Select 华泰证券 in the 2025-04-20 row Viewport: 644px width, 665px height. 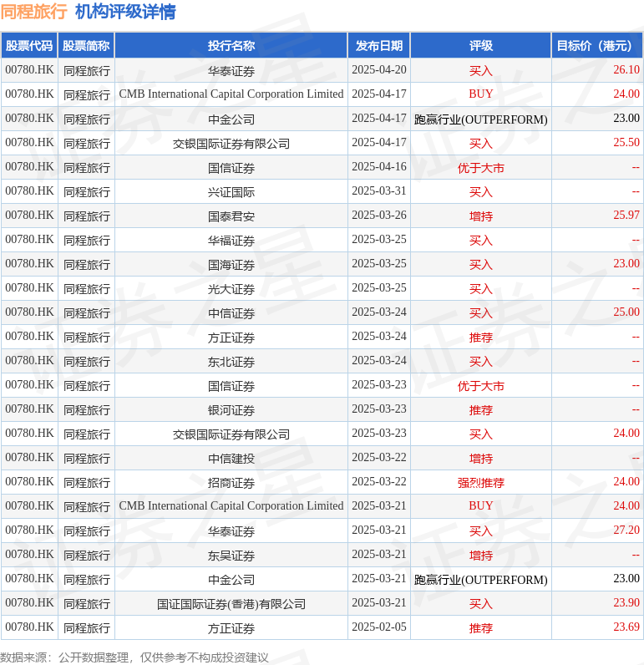pyautogui.click(x=231, y=71)
